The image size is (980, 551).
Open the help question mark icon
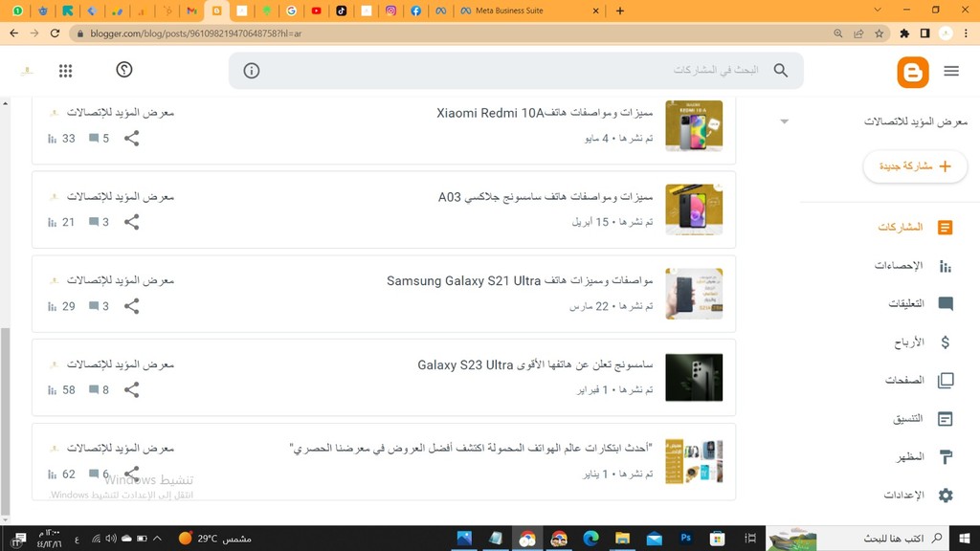point(124,69)
